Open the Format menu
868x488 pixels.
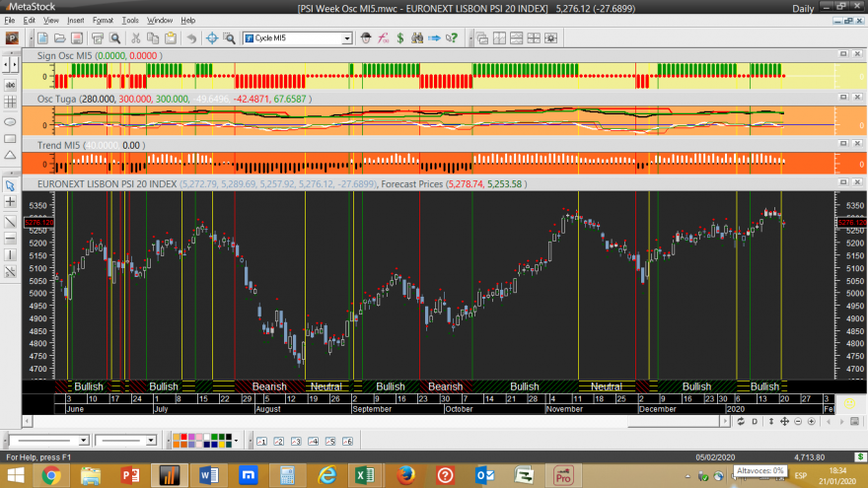103,21
